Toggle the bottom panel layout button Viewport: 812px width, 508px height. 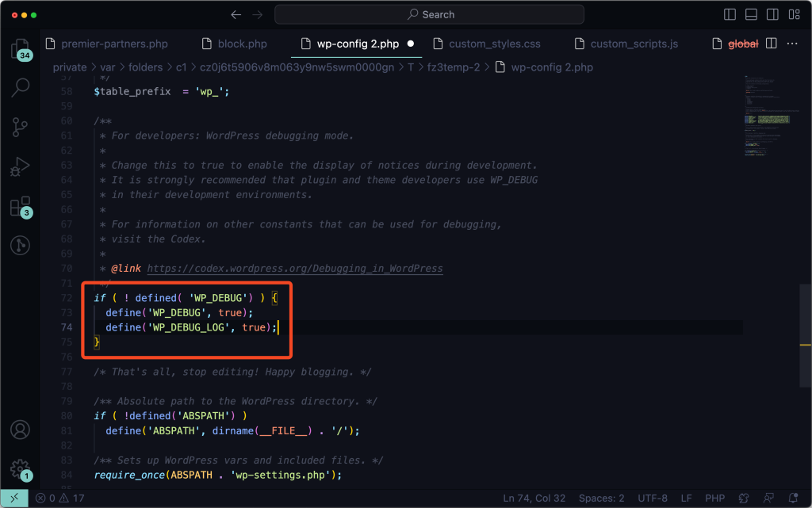pyautogui.click(x=750, y=14)
